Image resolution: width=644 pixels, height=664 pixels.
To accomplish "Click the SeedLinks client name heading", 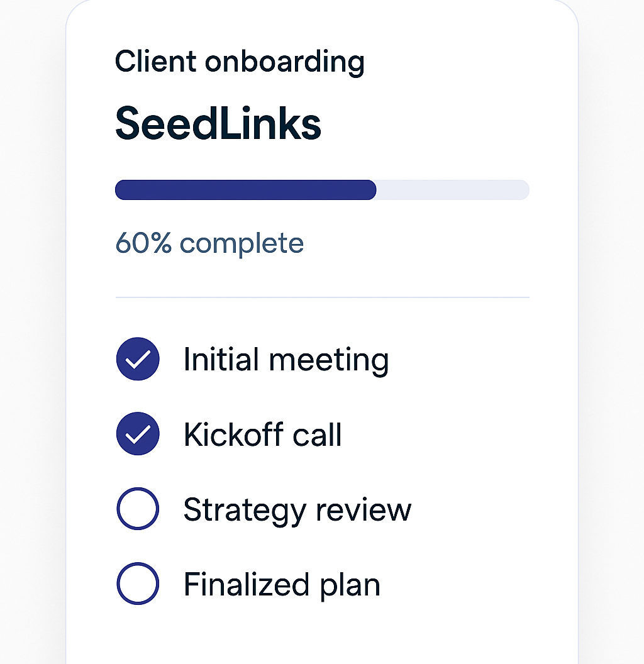I will pyautogui.click(x=218, y=124).
